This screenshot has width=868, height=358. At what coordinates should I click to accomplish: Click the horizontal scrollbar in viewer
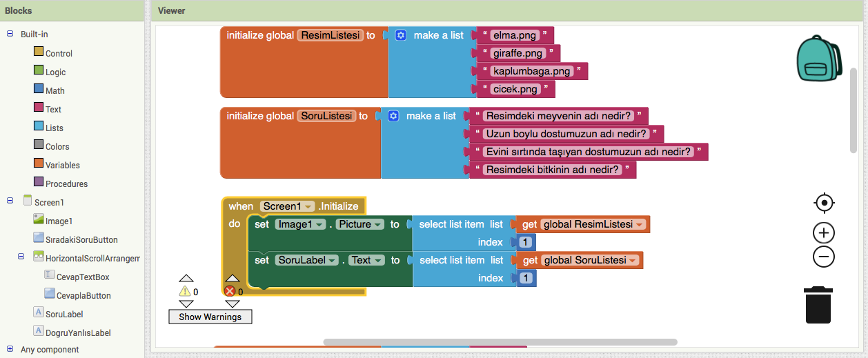(x=500, y=341)
